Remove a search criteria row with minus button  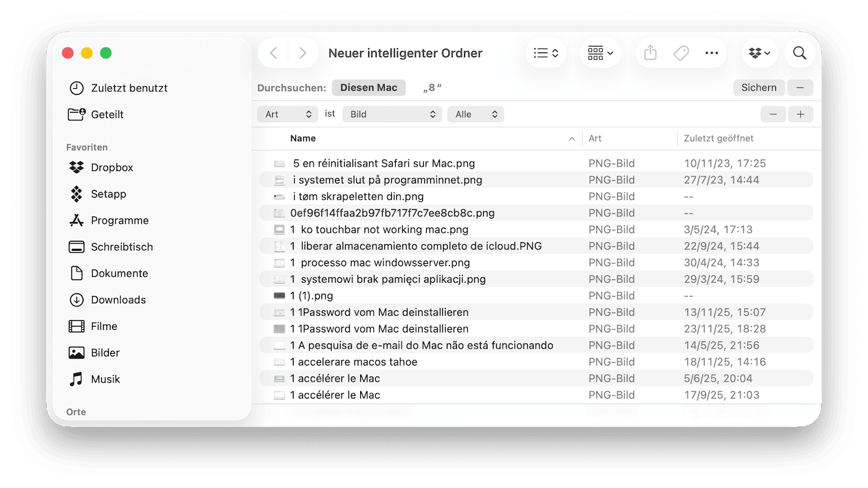tap(773, 114)
